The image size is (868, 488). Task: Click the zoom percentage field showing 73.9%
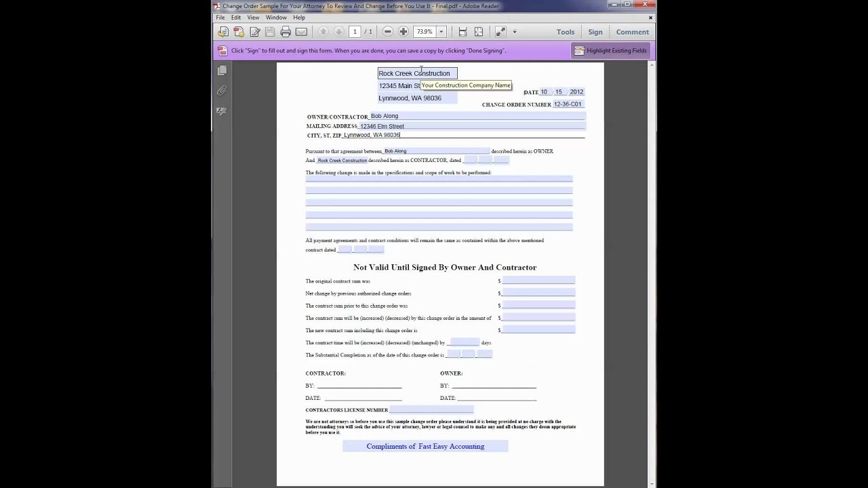coord(425,32)
